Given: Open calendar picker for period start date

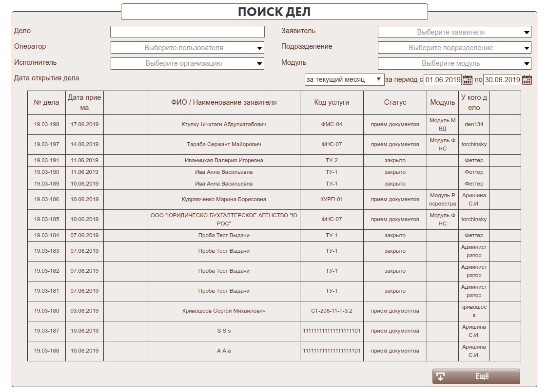Looking at the screenshot, I should (x=468, y=80).
